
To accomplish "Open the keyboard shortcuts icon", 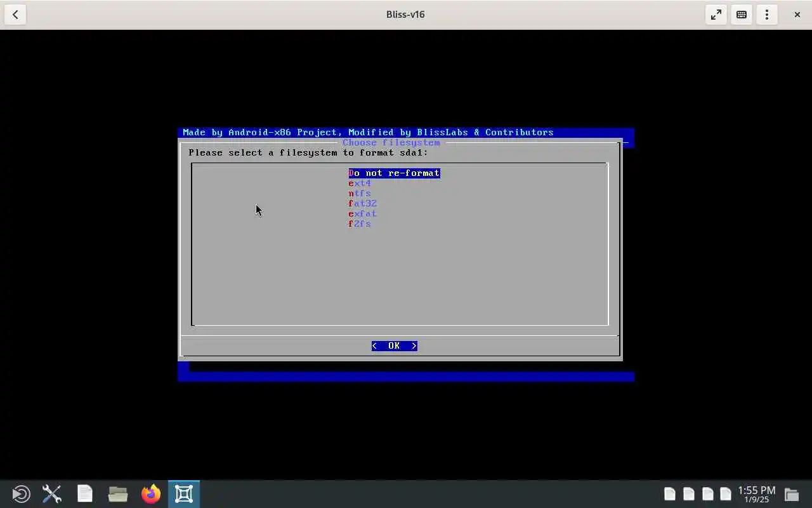I will (742, 15).
